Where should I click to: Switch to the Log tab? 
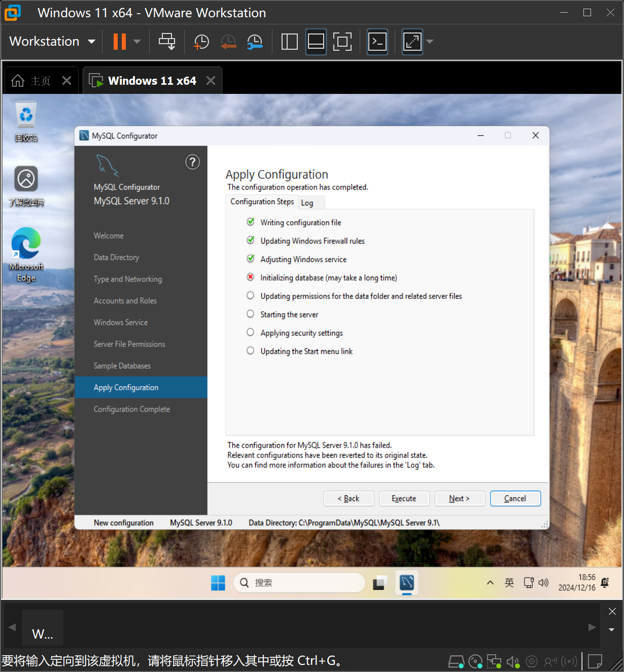pyautogui.click(x=307, y=203)
